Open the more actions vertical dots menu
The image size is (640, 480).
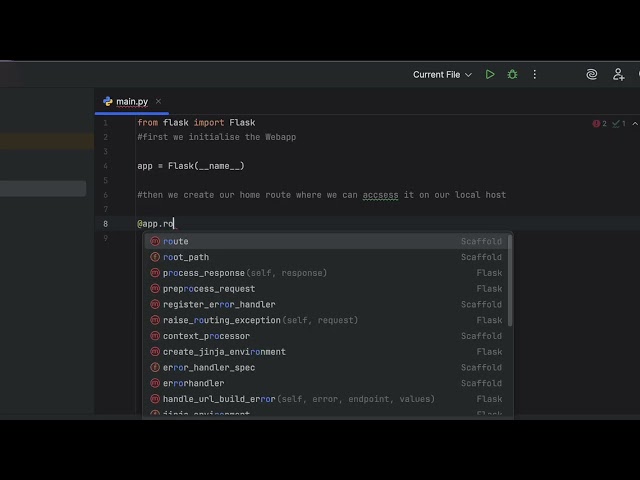[535, 75]
